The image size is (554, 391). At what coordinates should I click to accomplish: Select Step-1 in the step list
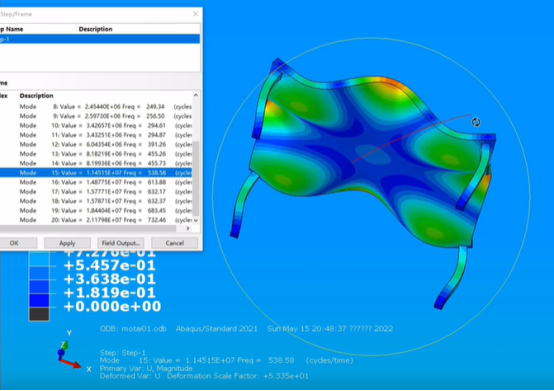coord(100,39)
